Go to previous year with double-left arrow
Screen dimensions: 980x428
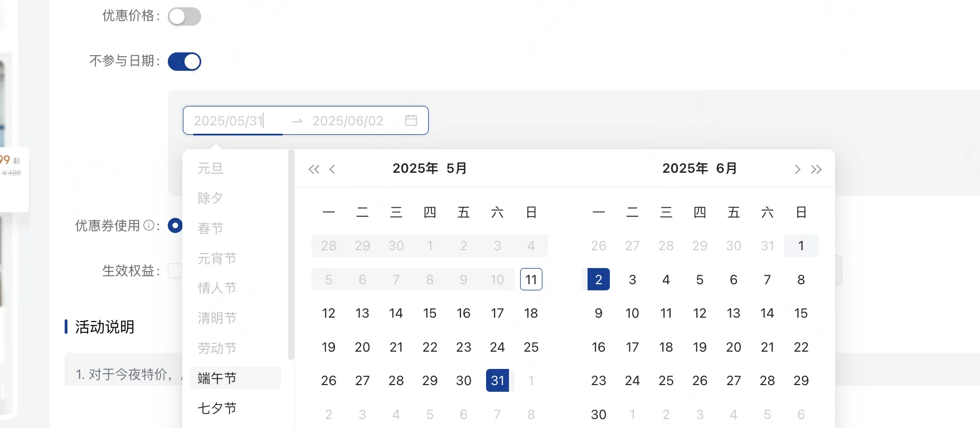314,169
